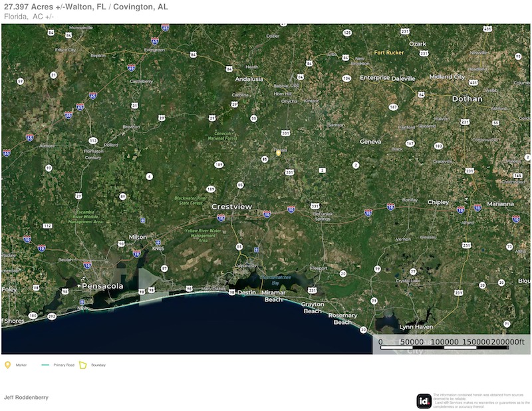Click the Destin label on the coast
This screenshot has width=532, height=411.
point(246,292)
